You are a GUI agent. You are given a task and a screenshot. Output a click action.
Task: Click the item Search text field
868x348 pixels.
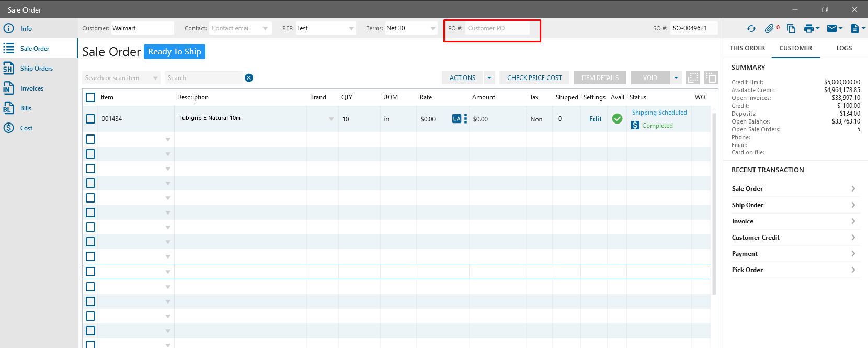point(204,78)
